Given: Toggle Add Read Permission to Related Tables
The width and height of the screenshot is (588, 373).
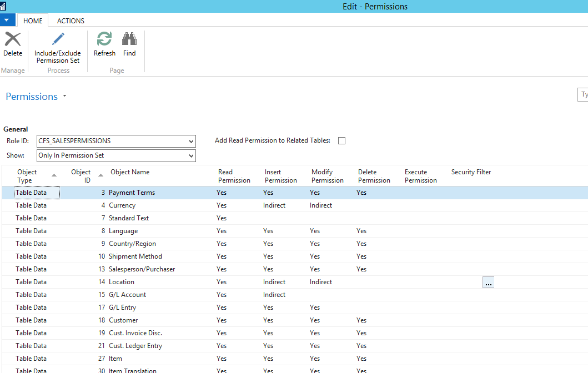Looking at the screenshot, I should [x=341, y=141].
